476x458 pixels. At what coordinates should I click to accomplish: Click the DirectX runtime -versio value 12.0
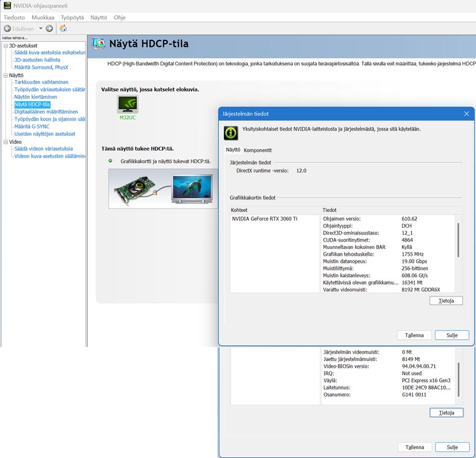click(301, 171)
